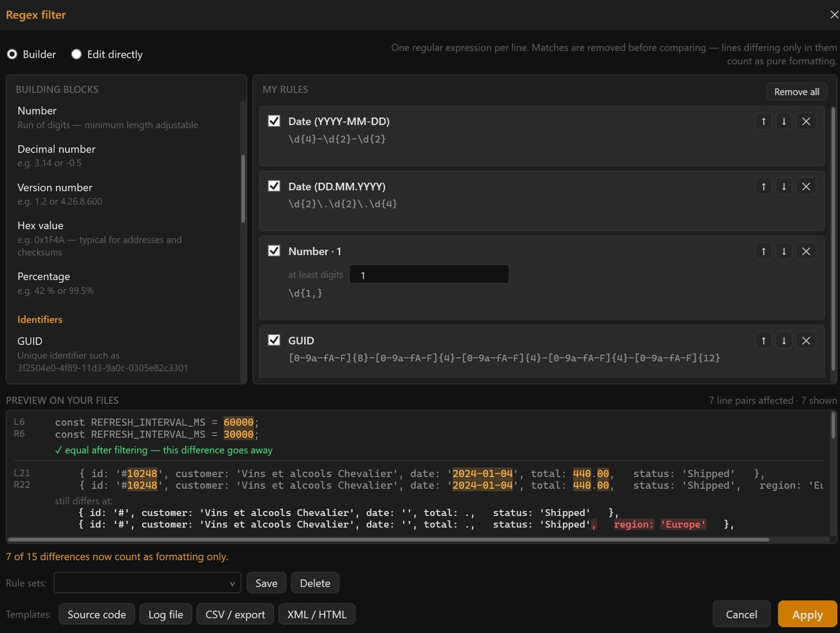Viewport: 840px width, 633px height.
Task: Move GUID rule up
Action: (x=763, y=341)
